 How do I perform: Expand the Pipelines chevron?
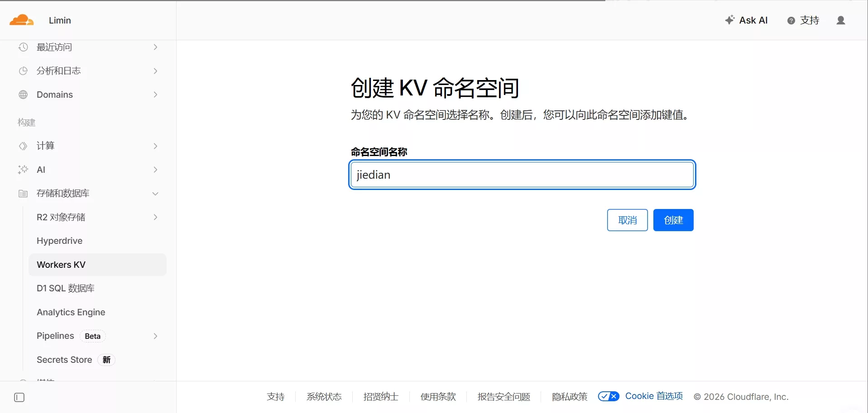click(155, 336)
